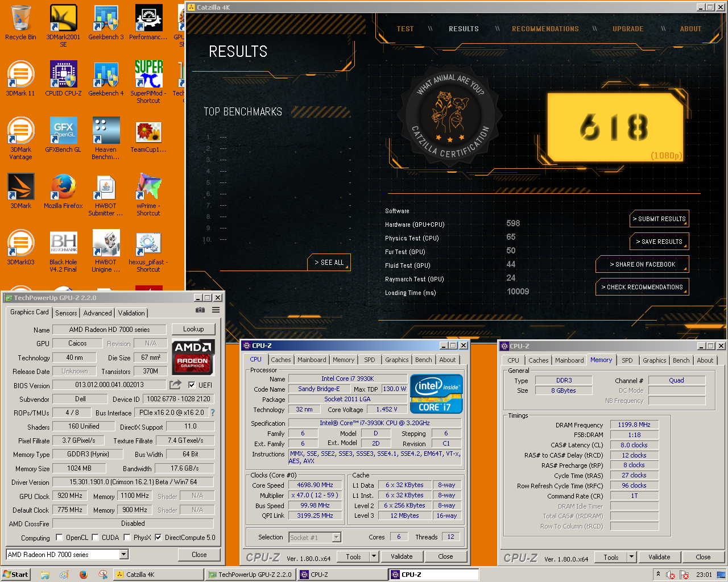Launch 3DMark desktop shortcut
The image size is (728, 582).
[x=20, y=192]
